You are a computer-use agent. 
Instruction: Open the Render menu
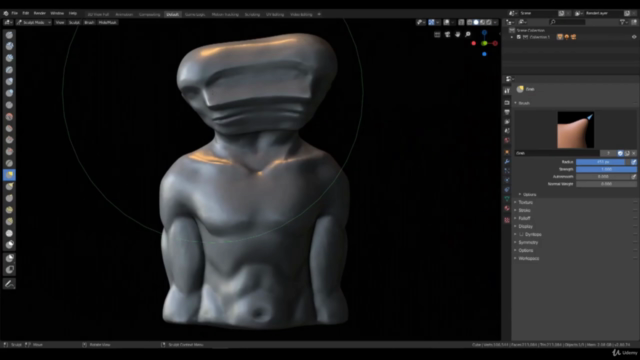click(40, 13)
